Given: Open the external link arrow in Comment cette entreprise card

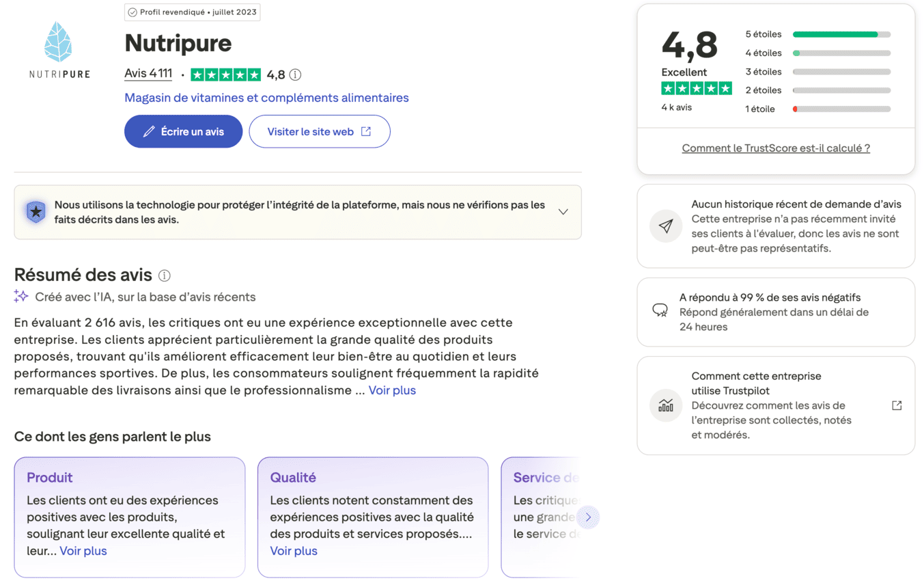Looking at the screenshot, I should click(897, 405).
